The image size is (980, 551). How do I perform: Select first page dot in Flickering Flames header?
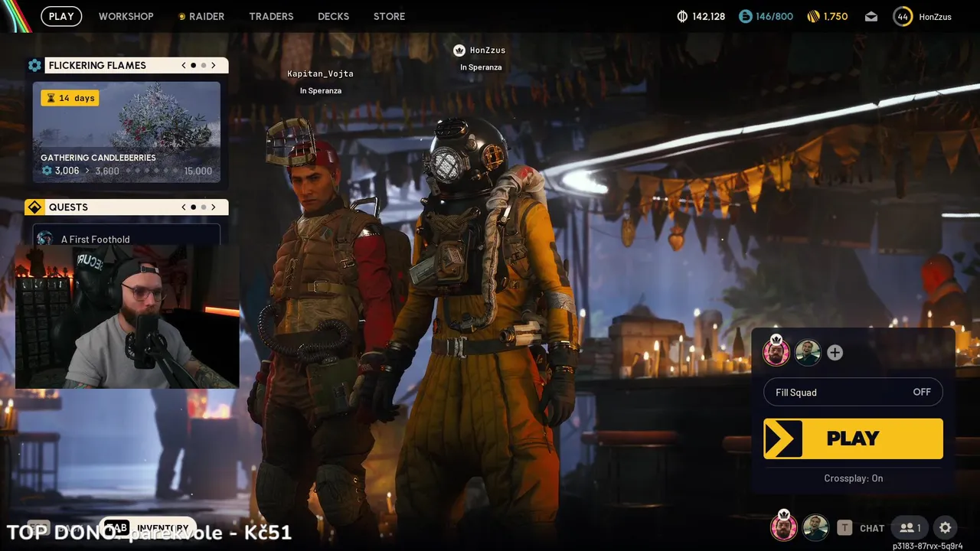pyautogui.click(x=193, y=65)
